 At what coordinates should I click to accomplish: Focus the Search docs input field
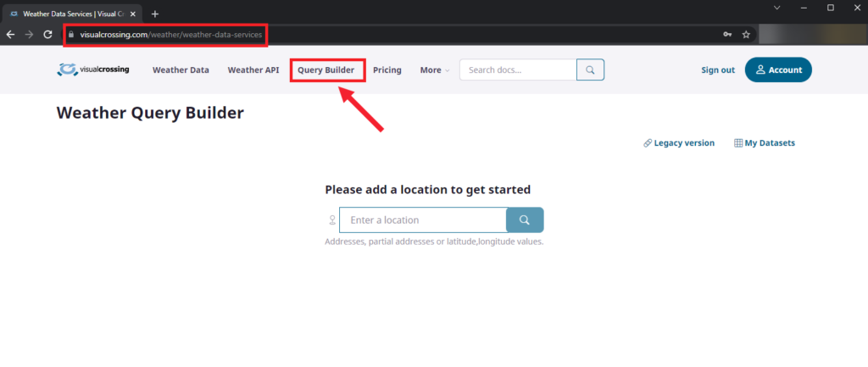click(x=518, y=70)
